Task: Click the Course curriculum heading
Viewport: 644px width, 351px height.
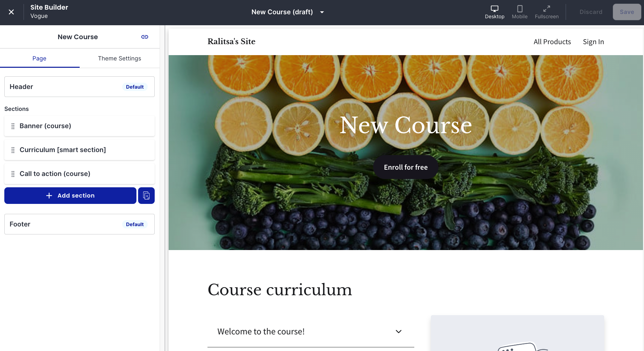Action: point(280,290)
